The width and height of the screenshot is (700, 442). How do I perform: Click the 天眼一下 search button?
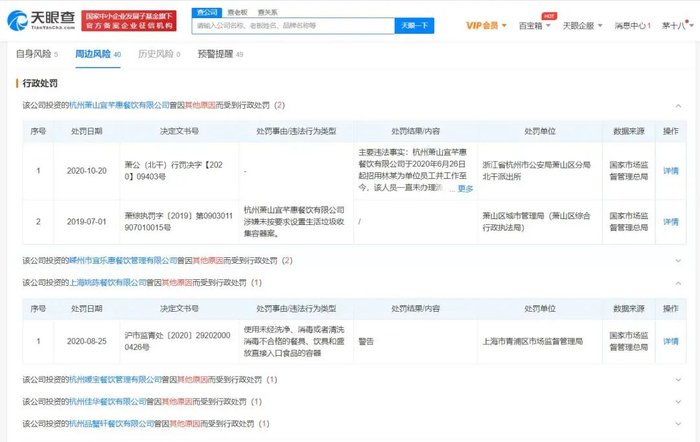pos(414,27)
